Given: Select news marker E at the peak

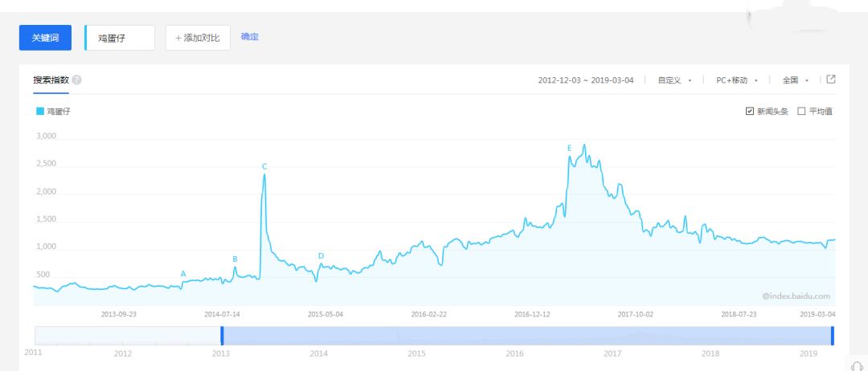Looking at the screenshot, I should [x=569, y=148].
